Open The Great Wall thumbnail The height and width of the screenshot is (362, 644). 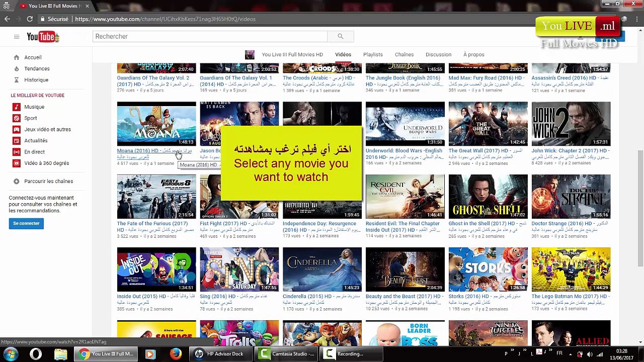click(488, 124)
